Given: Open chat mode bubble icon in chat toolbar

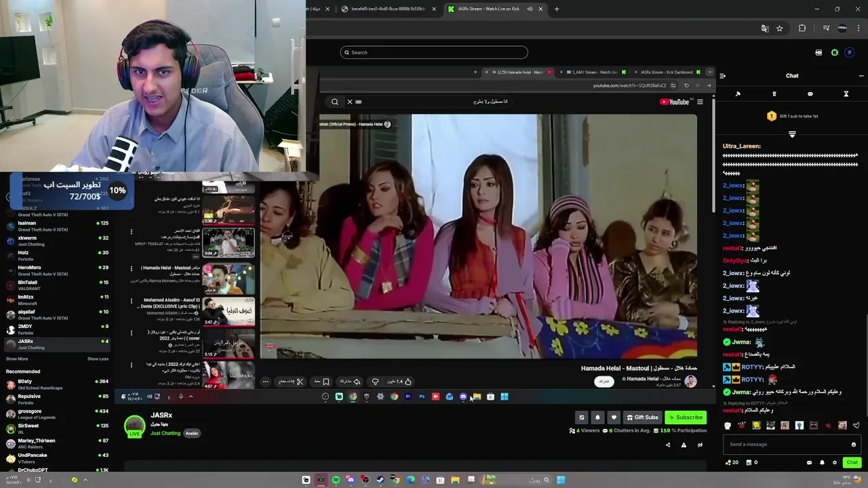Looking at the screenshot, I should 810,94.
